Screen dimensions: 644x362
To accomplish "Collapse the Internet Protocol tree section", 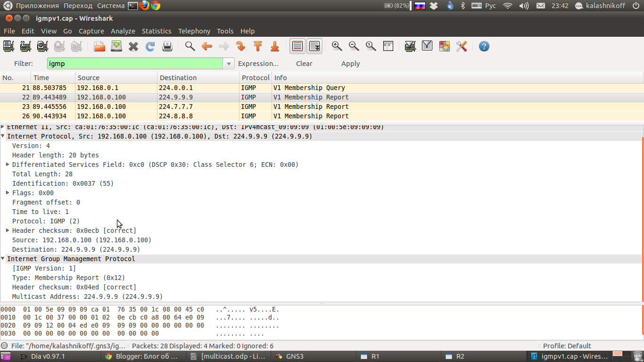I will (x=3, y=136).
